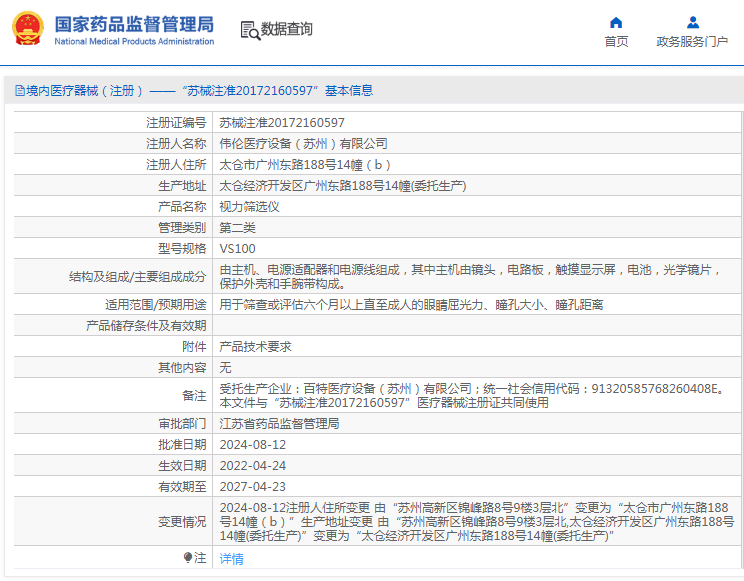
Task: Click attachment value 产品技术要求
Action: click(255, 347)
